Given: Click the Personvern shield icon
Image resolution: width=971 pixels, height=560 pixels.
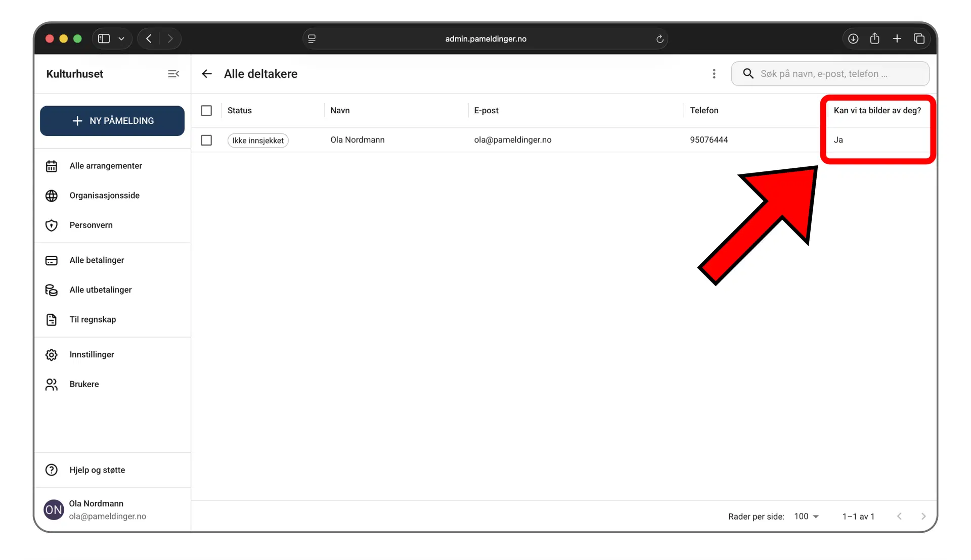Looking at the screenshot, I should [52, 225].
